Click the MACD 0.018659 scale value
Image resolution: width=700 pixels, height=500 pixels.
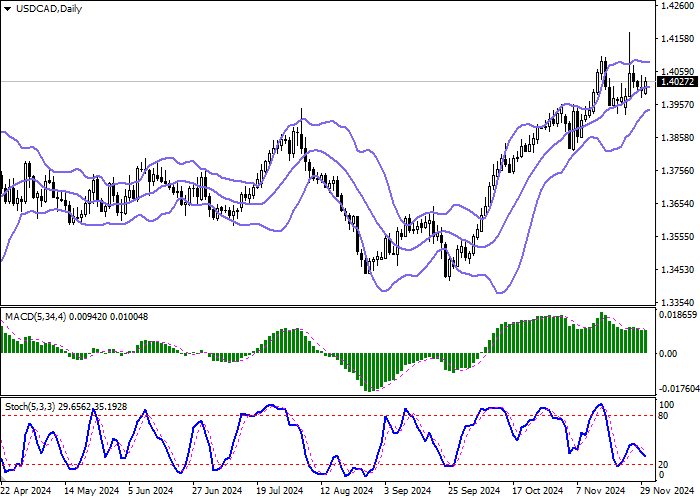(678, 315)
